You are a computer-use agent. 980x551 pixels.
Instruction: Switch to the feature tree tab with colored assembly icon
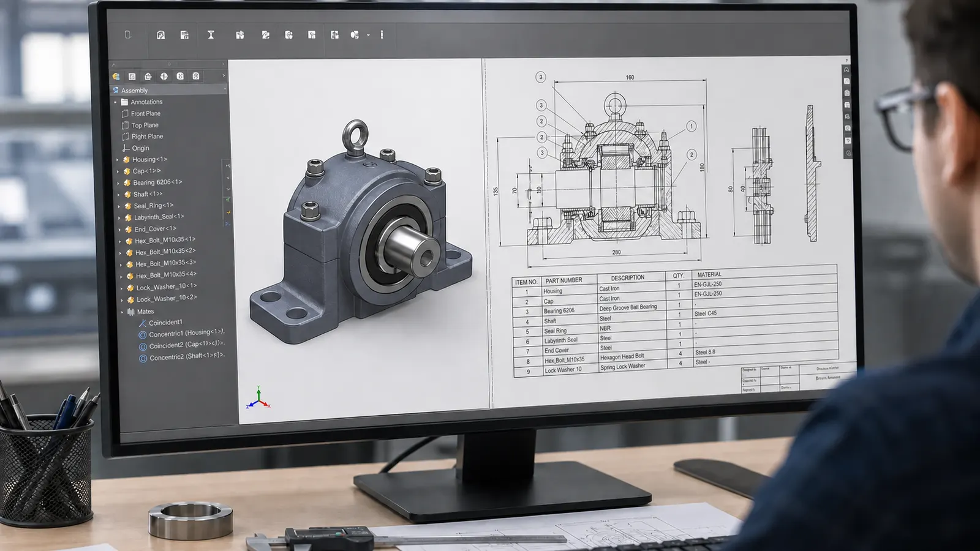[x=116, y=77]
